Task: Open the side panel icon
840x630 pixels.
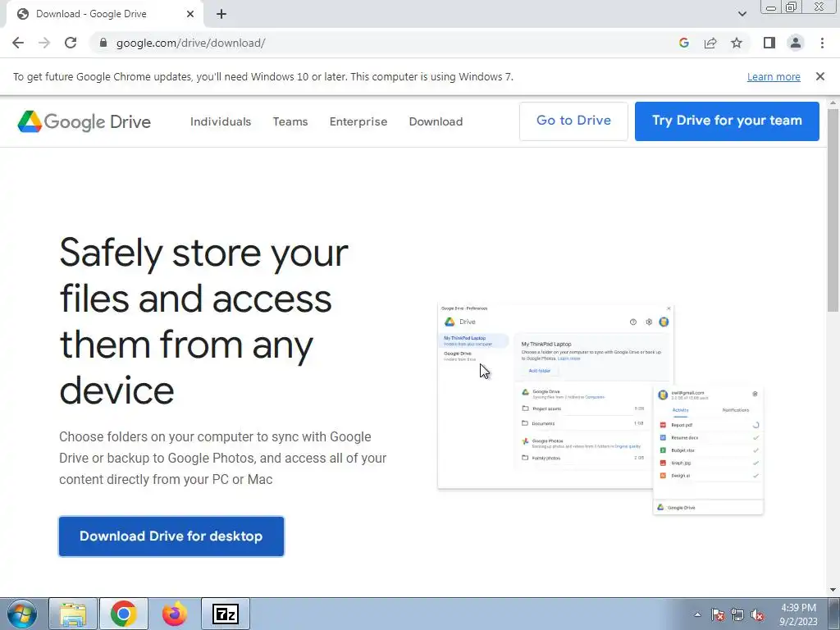Action: (x=769, y=43)
